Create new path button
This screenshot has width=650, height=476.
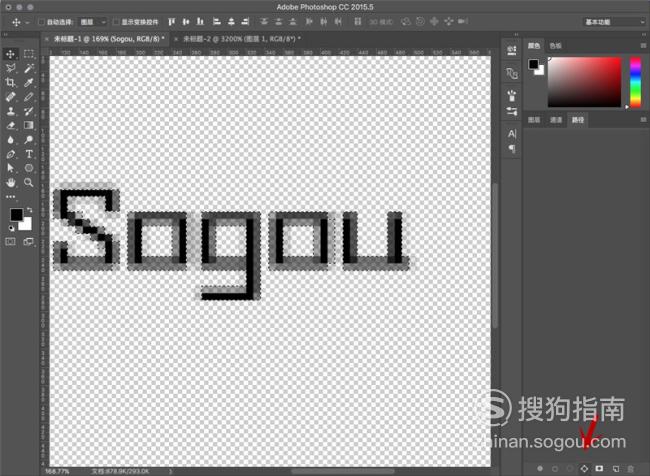616,469
